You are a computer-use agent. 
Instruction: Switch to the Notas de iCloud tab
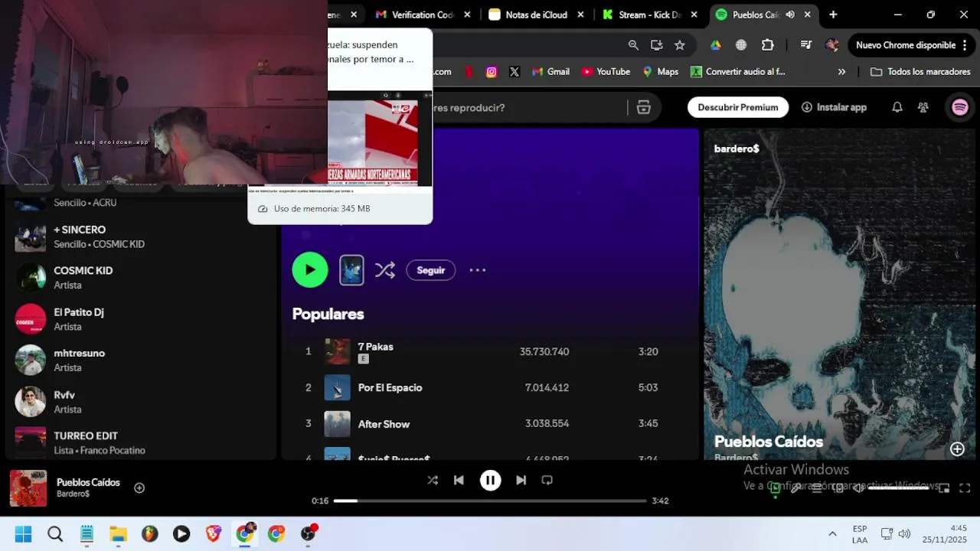[536, 15]
